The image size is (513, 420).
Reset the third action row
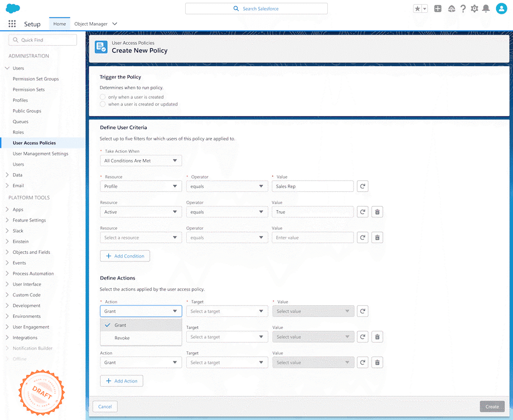[x=363, y=363]
